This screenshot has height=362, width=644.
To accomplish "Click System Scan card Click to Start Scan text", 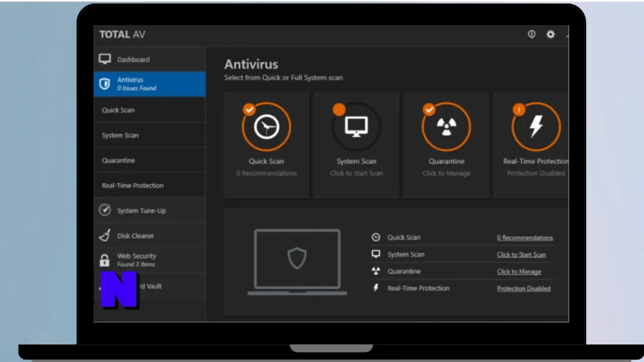I will (357, 173).
